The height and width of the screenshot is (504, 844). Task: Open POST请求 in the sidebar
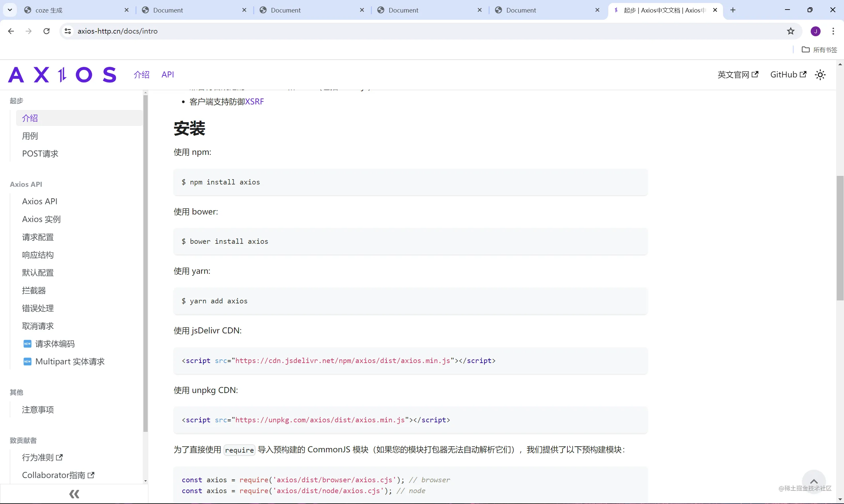click(x=40, y=154)
